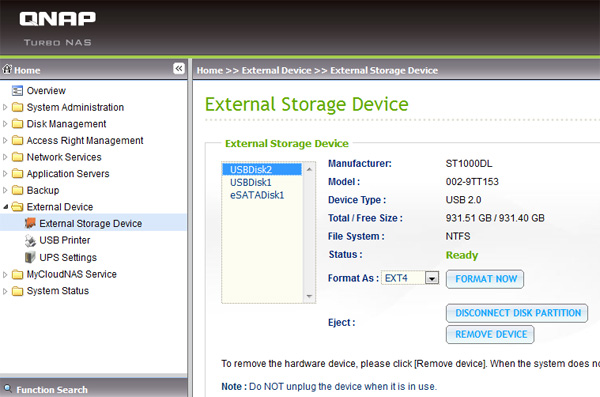Expand the Disk Management folder arrow
This screenshot has width=600, height=397.
pyautogui.click(x=5, y=124)
